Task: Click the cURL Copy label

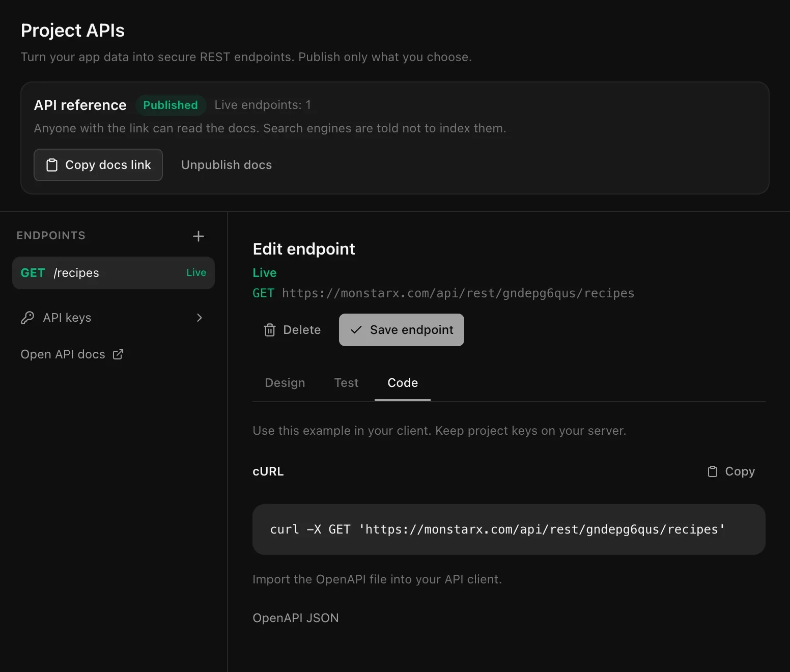Action: coord(740,471)
